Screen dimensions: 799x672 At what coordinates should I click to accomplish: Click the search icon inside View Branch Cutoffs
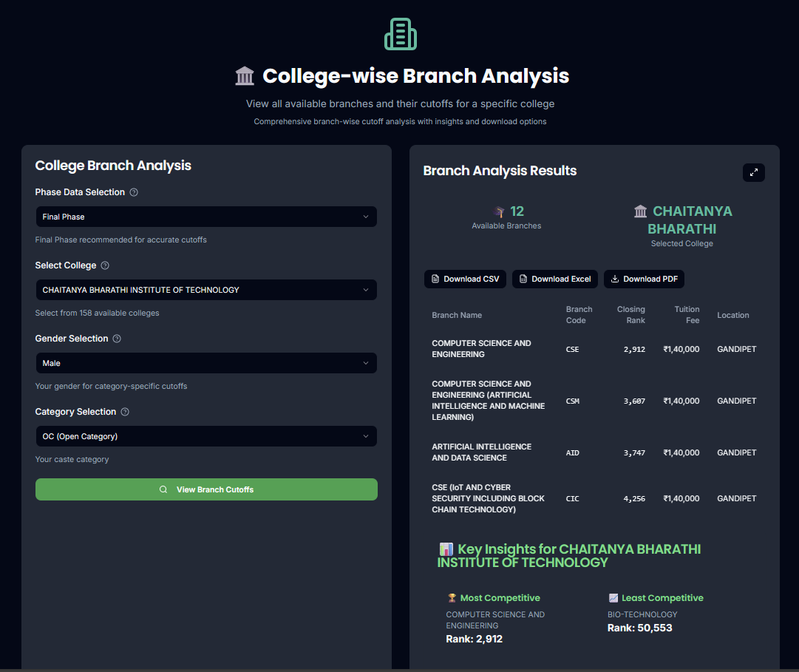click(163, 489)
